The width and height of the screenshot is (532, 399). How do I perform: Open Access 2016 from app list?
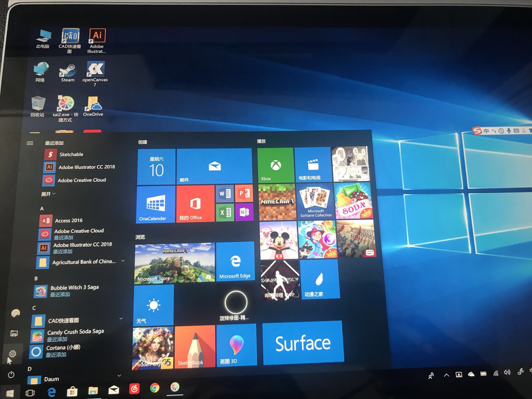tap(61, 220)
